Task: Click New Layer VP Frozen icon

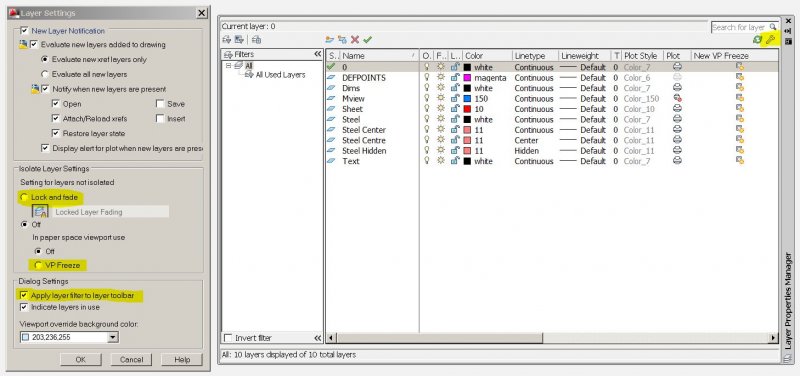Action: pos(342,39)
